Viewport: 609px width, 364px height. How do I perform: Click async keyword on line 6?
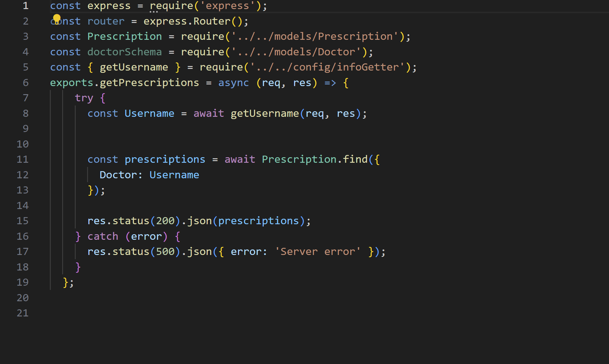click(x=234, y=83)
